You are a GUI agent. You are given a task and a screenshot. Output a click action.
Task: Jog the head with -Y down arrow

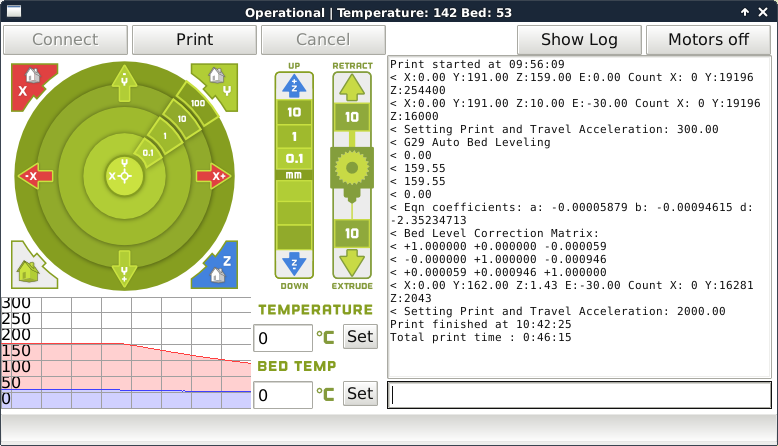[124, 268]
